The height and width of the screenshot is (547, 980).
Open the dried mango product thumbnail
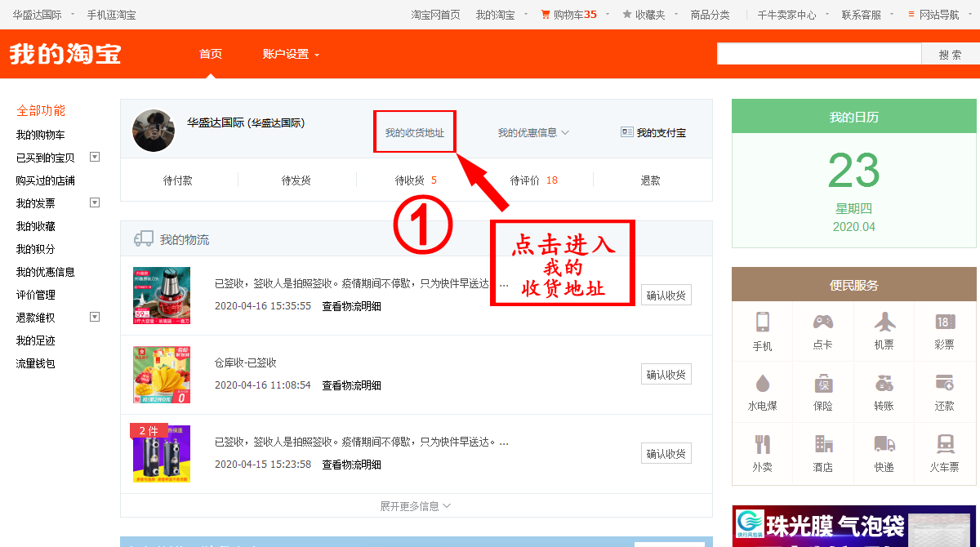162,375
